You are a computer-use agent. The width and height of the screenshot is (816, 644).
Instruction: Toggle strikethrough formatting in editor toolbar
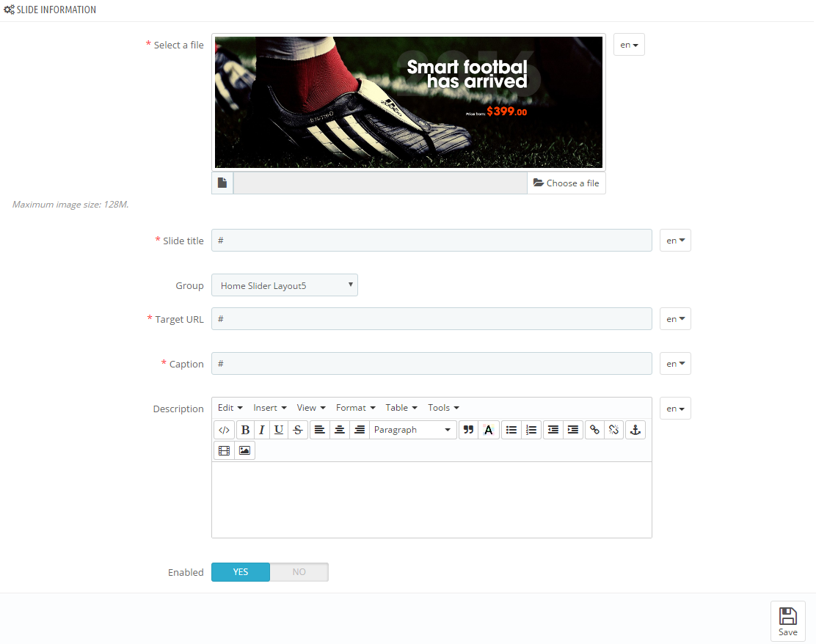[298, 430]
